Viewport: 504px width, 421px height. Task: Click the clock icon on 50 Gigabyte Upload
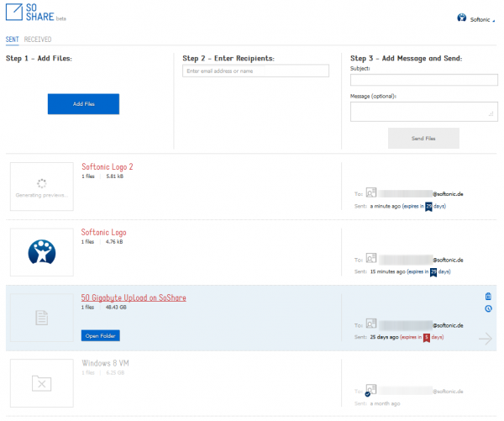(488, 308)
